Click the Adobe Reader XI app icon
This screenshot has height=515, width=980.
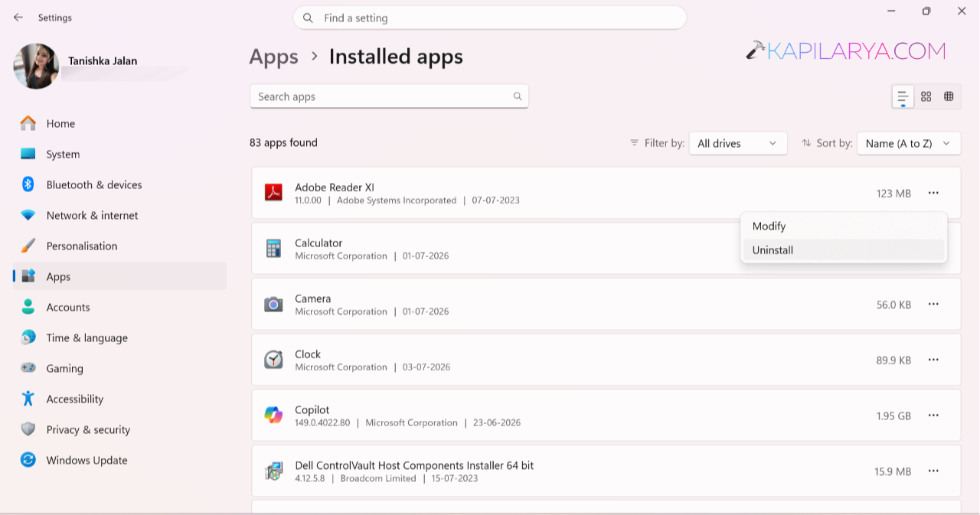(x=273, y=193)
